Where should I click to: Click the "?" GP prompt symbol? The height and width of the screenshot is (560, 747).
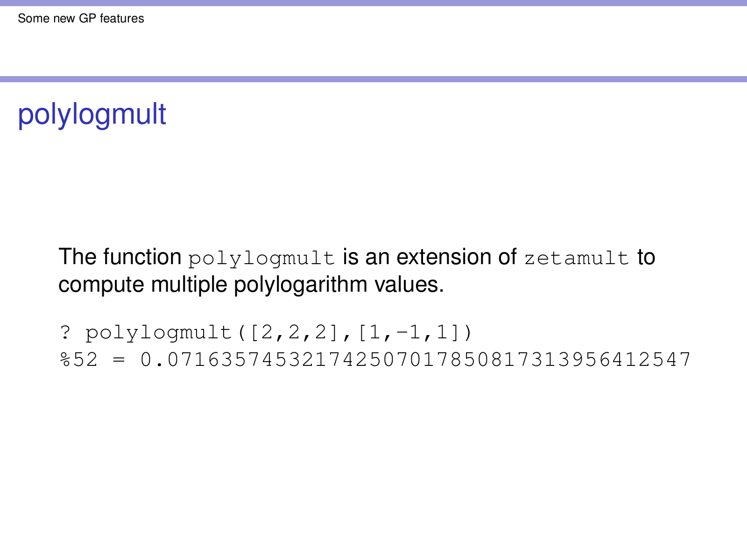65,333
